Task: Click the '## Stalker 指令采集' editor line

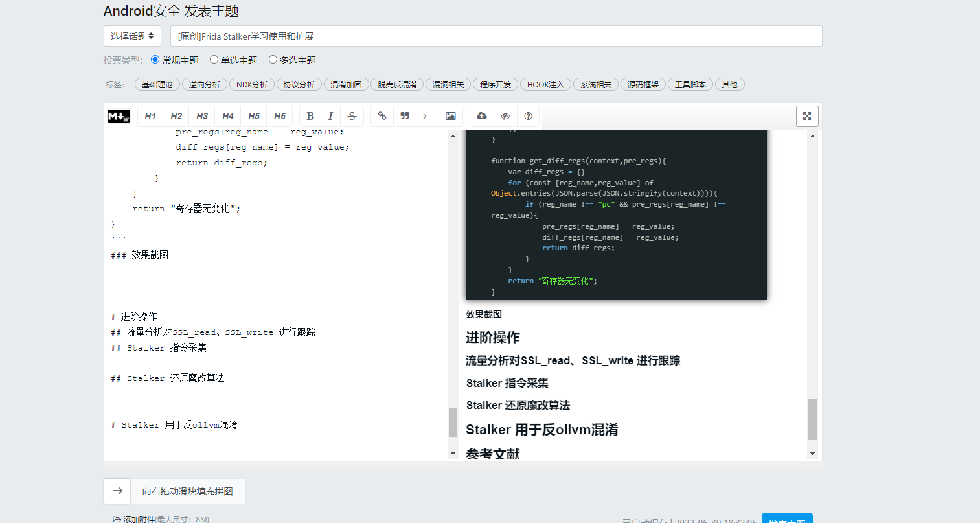Action: [x=159, y=348]
